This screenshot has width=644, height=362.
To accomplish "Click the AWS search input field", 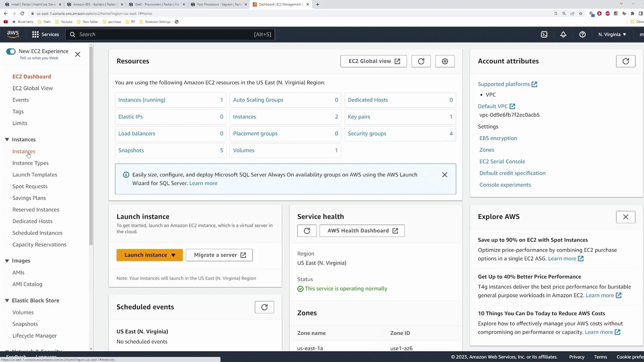I will 164,35.
